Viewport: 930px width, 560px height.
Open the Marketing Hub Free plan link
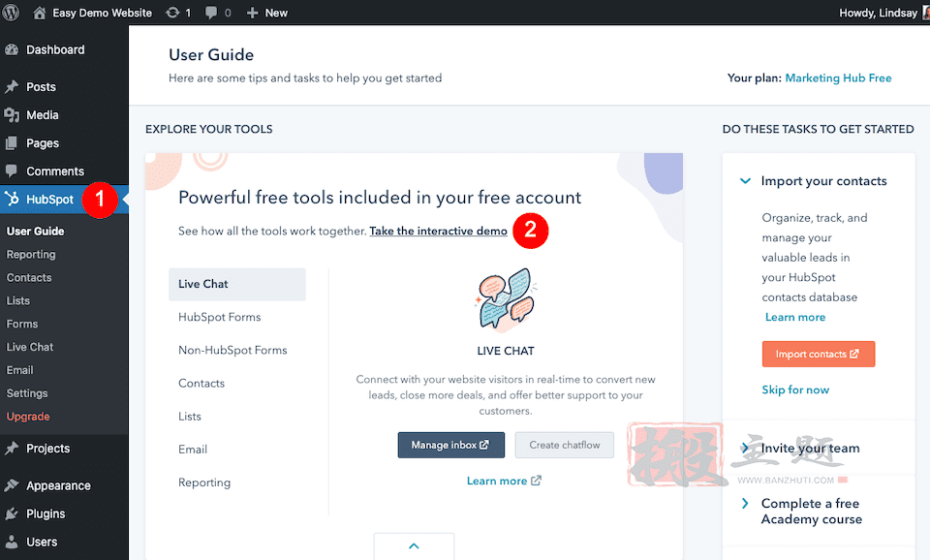[x=838, y=78]
